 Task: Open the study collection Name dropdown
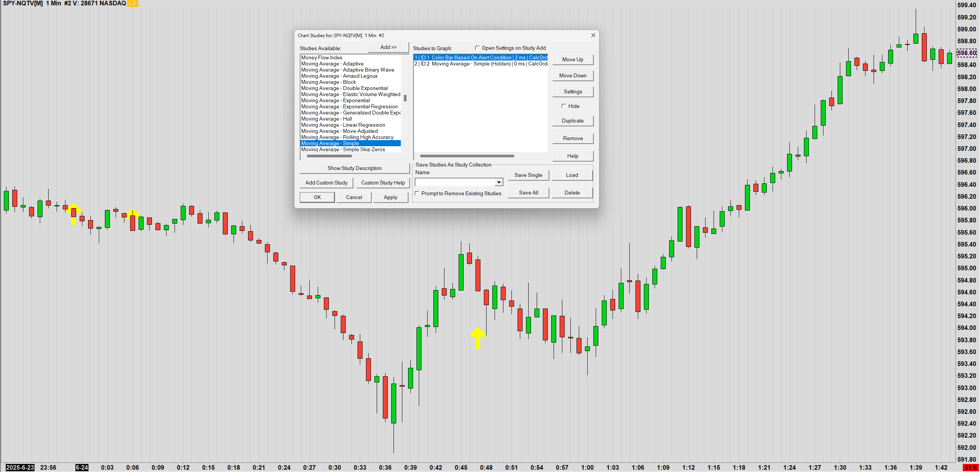[498, 182]
